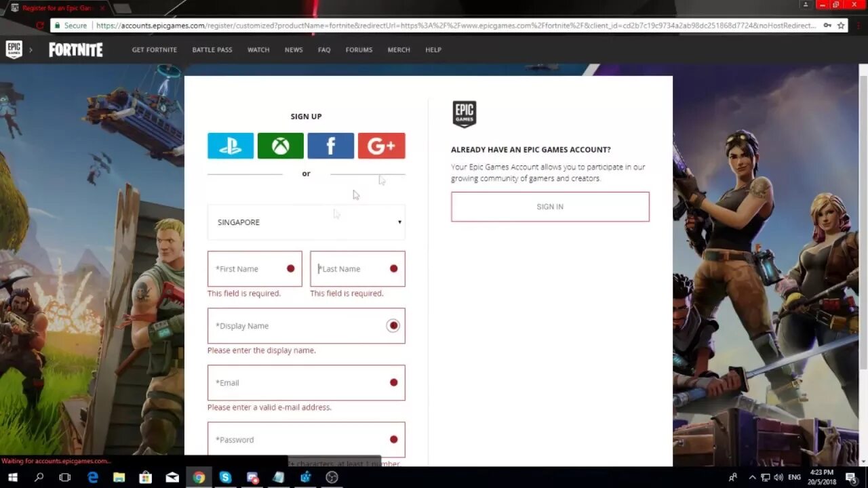The width and height of the screenshot is (868, 488).
Task: Open the WATCH nav link
Action: (258, 49)
